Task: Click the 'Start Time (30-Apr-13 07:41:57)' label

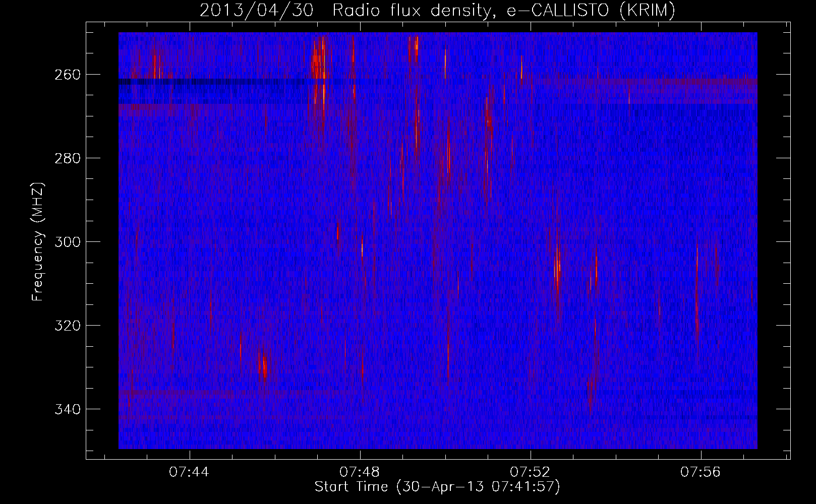Action: click(x=437, y=487)
